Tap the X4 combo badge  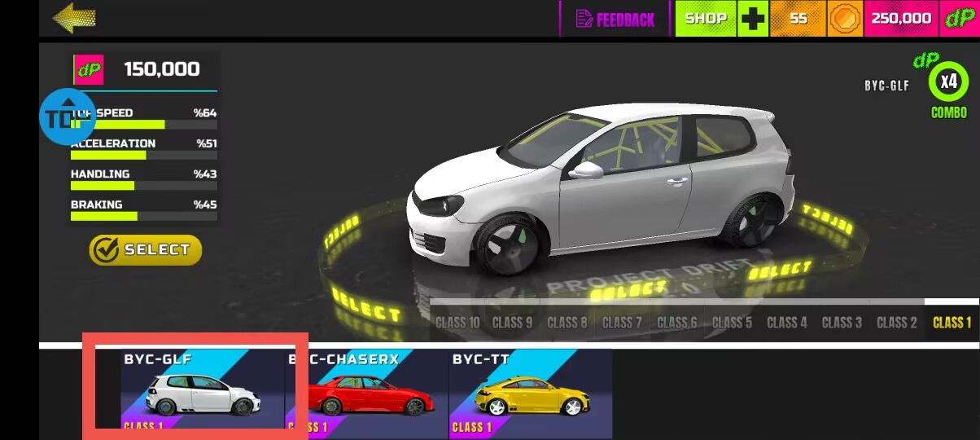(948, 81)
